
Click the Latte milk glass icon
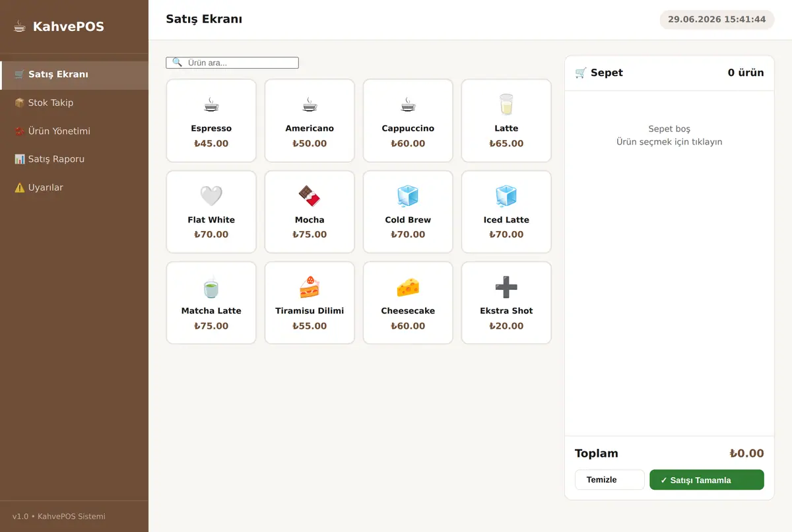[506, 104]
